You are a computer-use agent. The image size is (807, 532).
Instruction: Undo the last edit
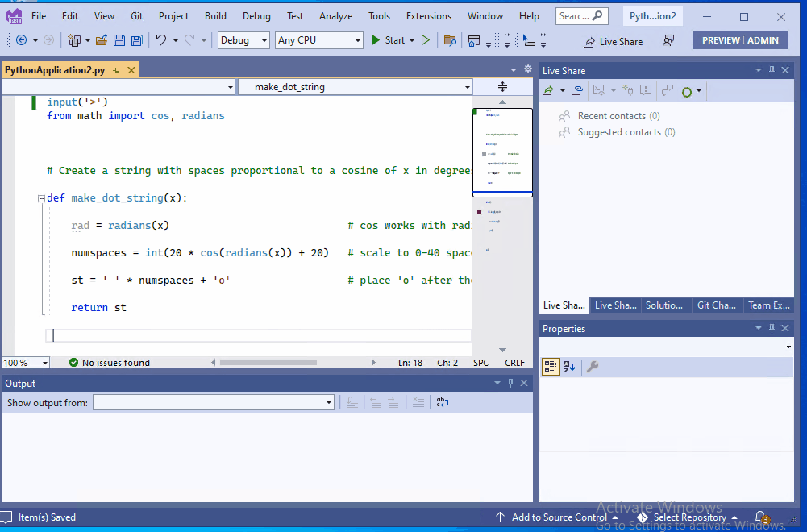(x=161, y=40)
